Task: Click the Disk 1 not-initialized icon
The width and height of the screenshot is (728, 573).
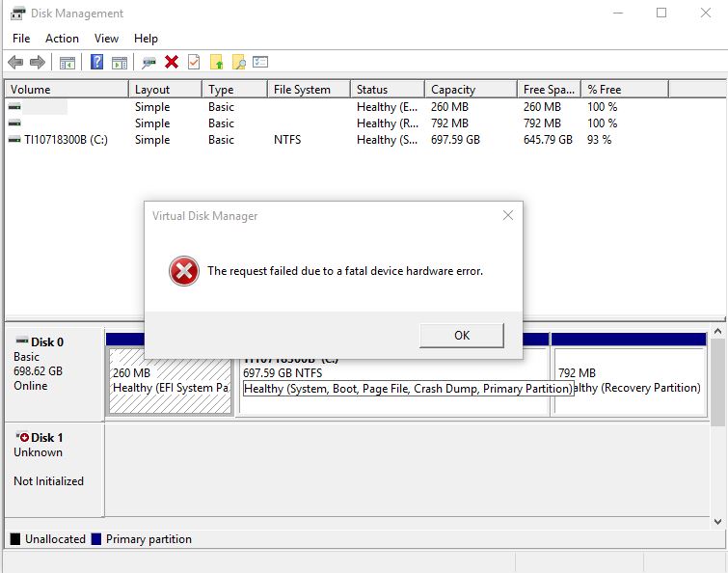Action: point(22,437)
